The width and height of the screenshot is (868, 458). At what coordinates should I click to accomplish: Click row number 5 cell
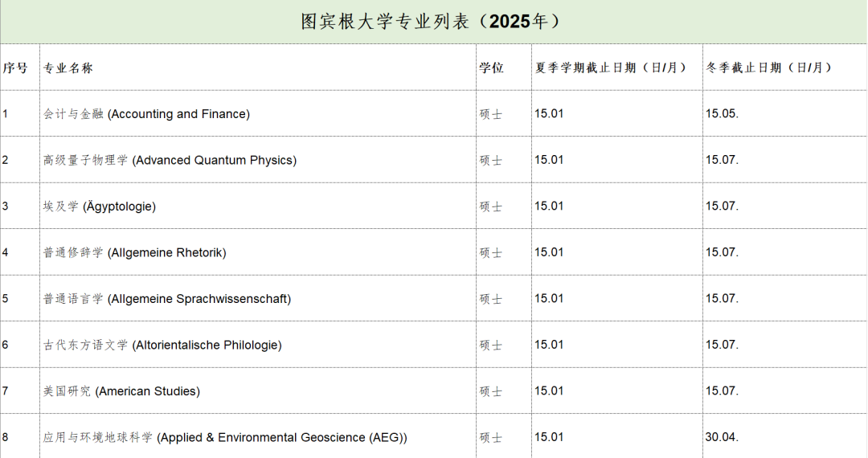tap(6, 299)
